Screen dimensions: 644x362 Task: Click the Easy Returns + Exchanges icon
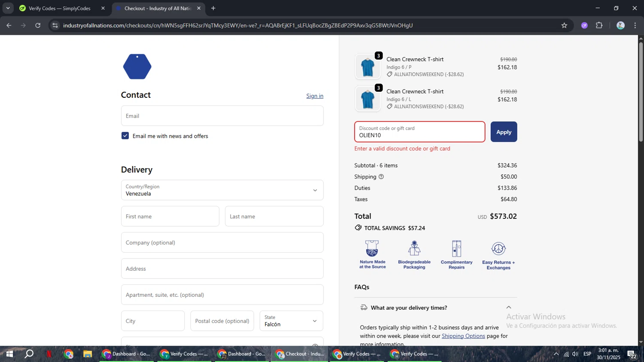click(498, 255)
